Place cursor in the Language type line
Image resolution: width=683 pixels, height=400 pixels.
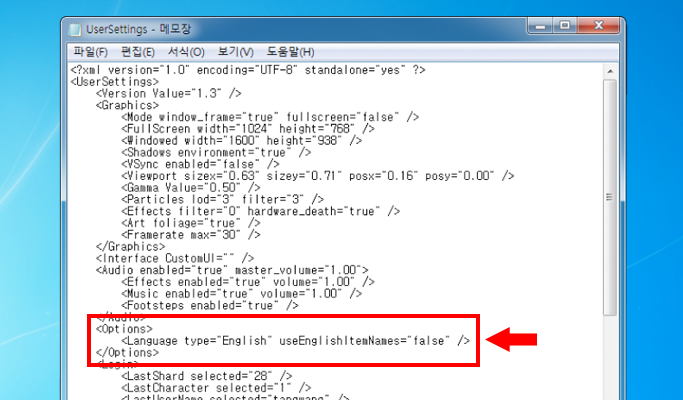coord(296,341)
